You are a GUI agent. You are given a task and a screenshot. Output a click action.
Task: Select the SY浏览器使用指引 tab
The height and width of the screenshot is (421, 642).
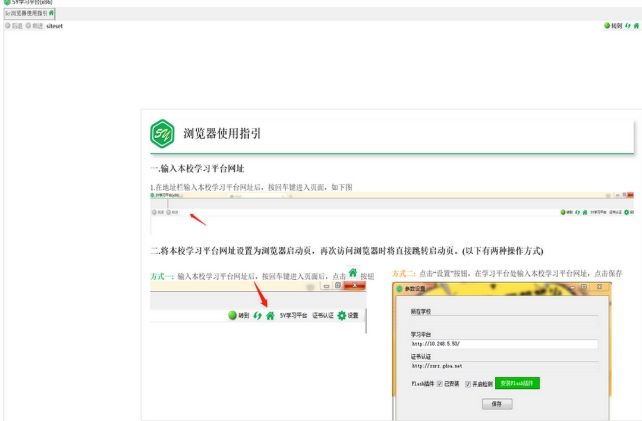[x=29, y=14]
